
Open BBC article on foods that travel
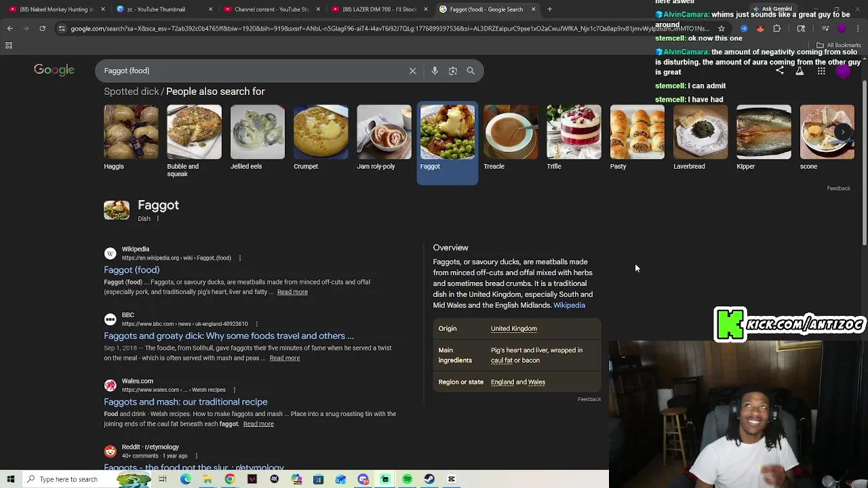(x=229, y=336)
